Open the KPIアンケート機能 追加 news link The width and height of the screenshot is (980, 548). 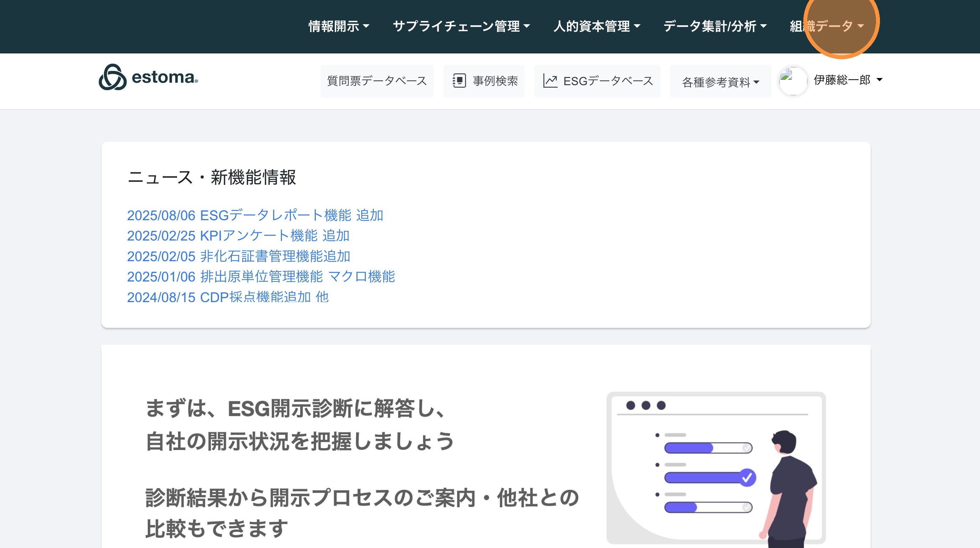click(238, 236)
